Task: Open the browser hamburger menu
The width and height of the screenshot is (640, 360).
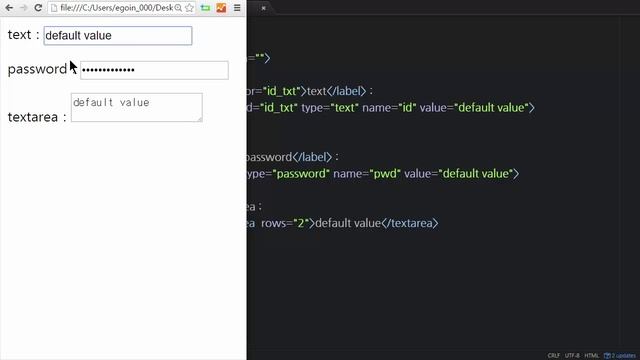Action: coord(237,8)
